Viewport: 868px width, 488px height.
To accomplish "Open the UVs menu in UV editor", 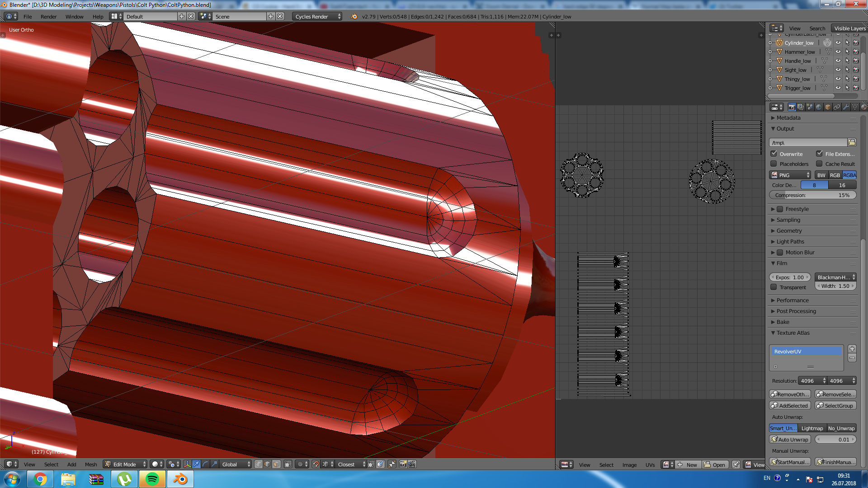I will [650, 465].
